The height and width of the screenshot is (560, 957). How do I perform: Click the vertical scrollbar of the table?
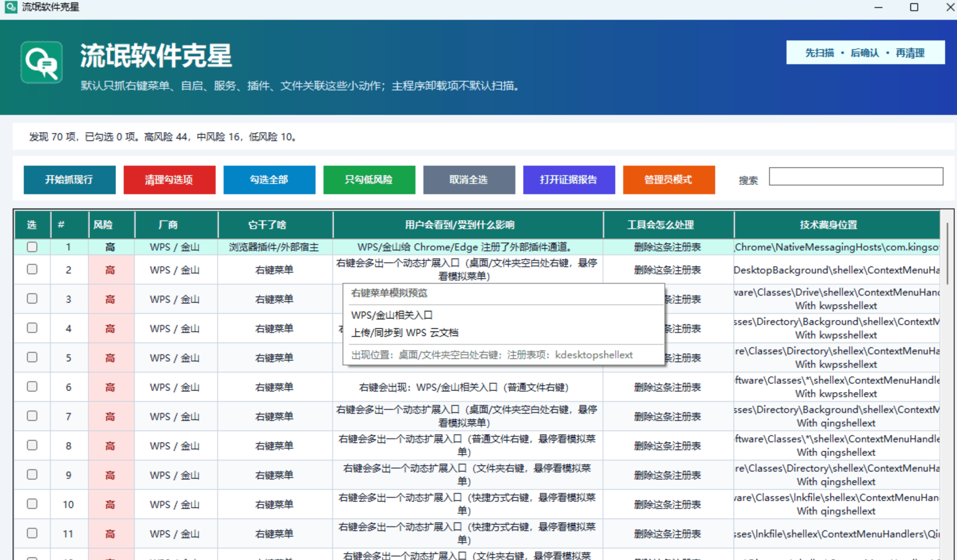tap(947, 254)
